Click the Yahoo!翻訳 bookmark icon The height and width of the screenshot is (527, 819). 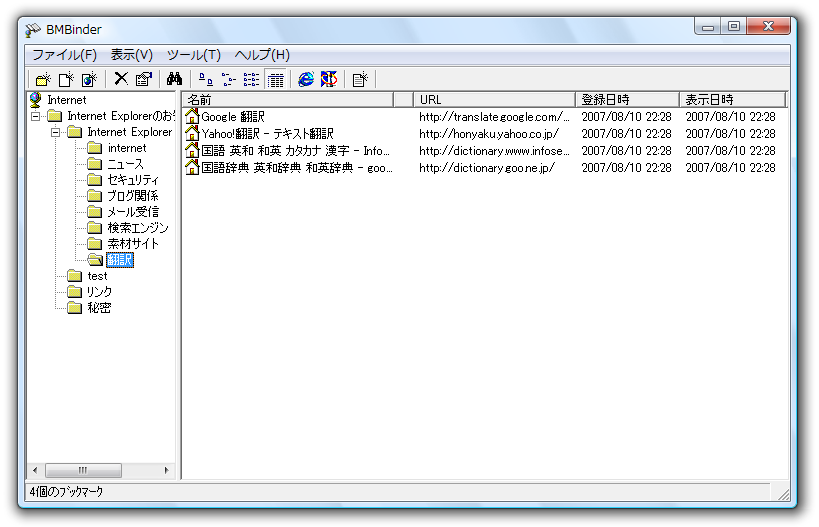[192, 134]
